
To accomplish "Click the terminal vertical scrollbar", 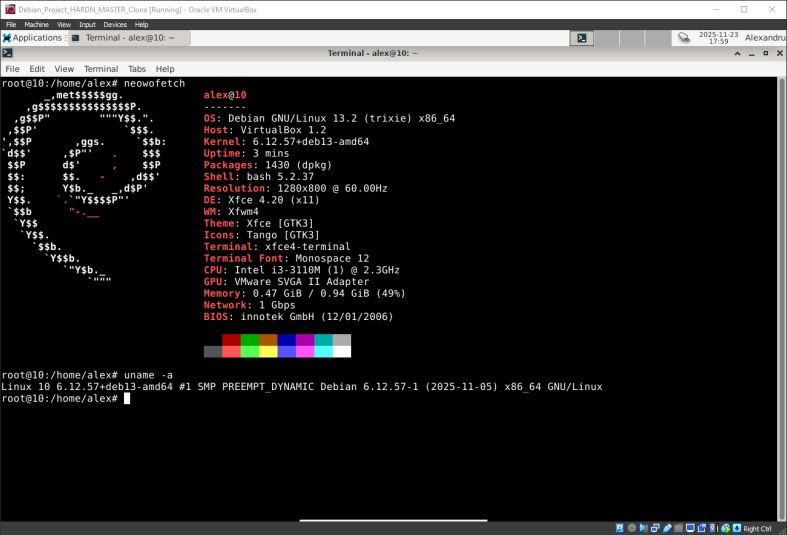I will pyautogui.click(x=781, y=299).
